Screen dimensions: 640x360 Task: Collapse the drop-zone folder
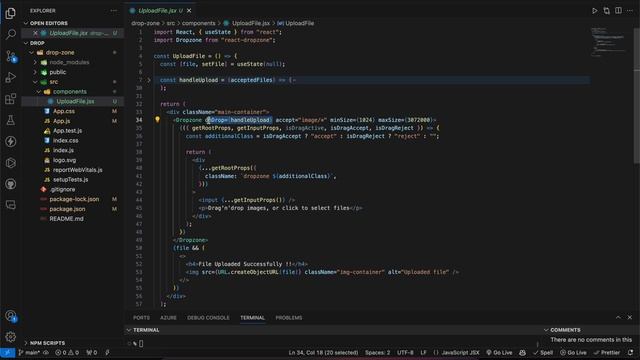[31, 53]
